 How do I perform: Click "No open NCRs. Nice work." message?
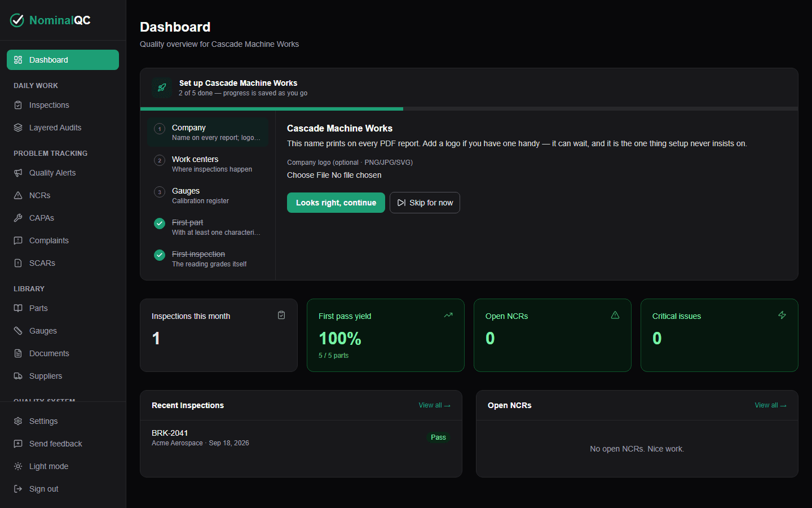[x=637, y=449]
